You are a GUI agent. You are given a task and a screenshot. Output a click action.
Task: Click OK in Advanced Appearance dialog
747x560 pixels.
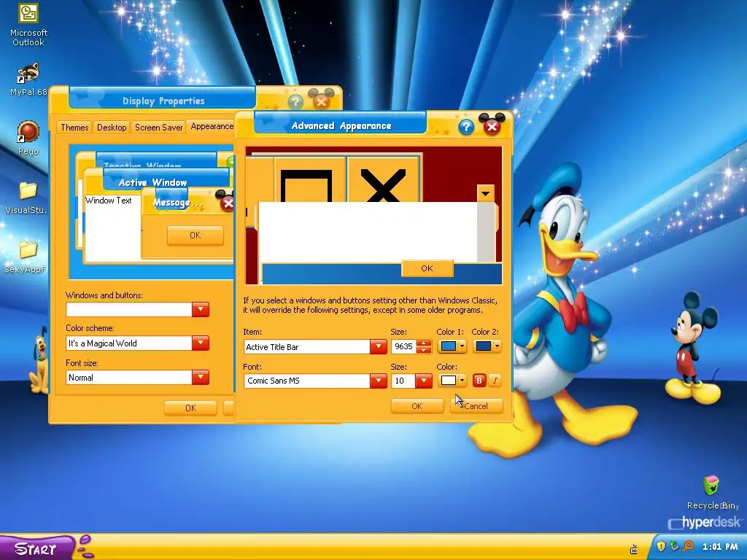(x=417, y=406)
